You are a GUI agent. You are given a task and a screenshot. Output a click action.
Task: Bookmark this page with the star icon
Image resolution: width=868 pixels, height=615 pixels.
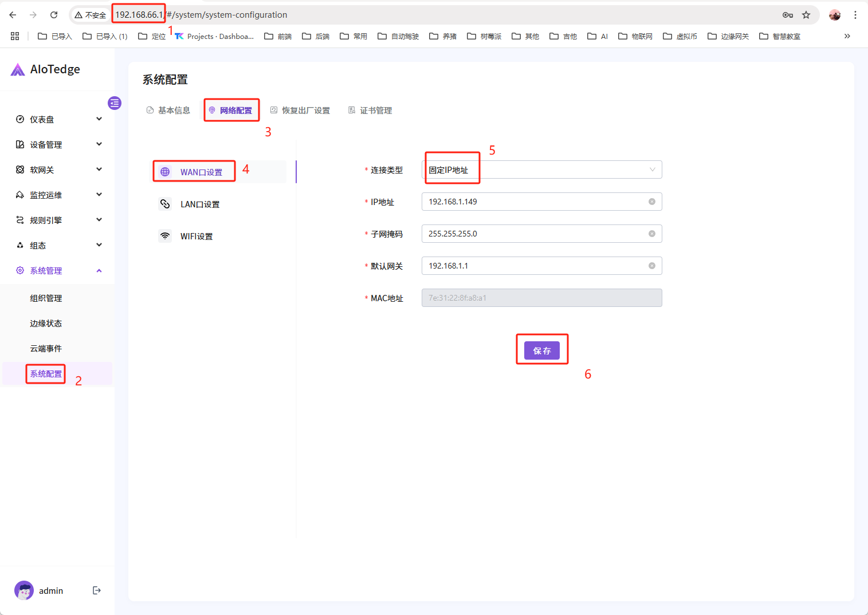tap(806, 15)
